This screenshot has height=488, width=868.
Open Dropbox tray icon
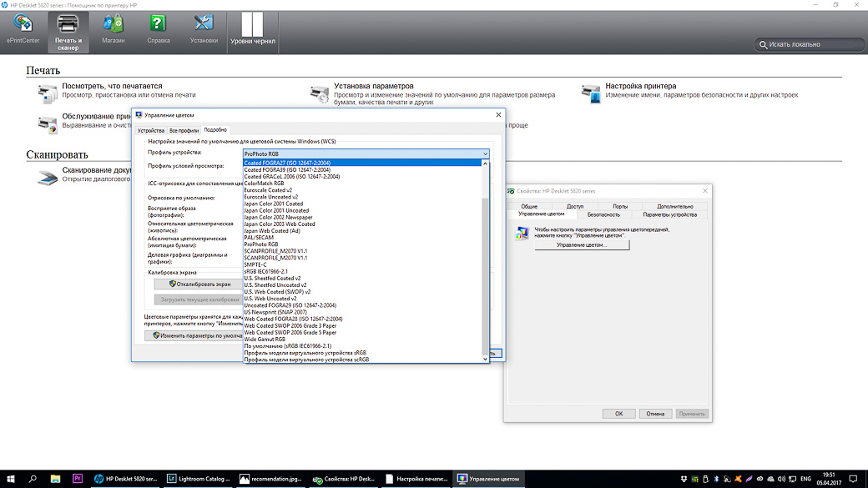684,479
